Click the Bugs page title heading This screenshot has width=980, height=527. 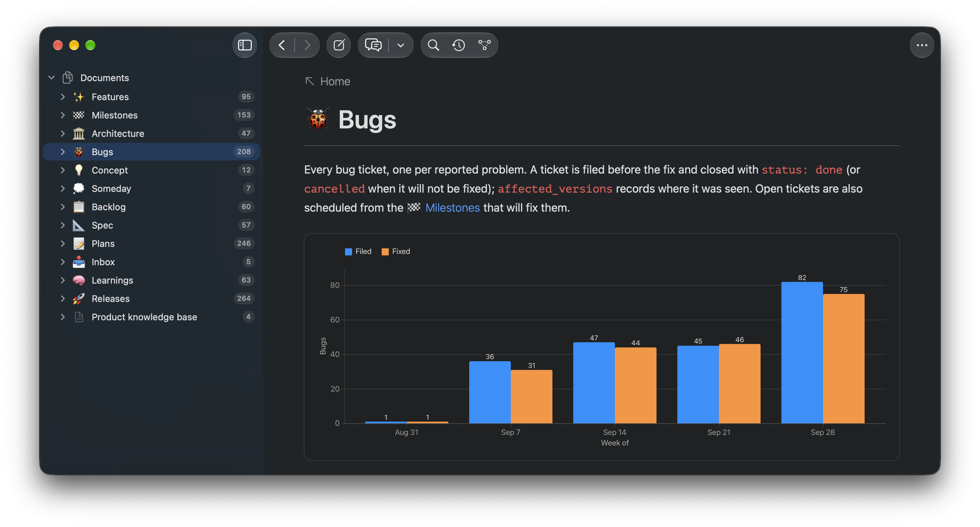367,120
